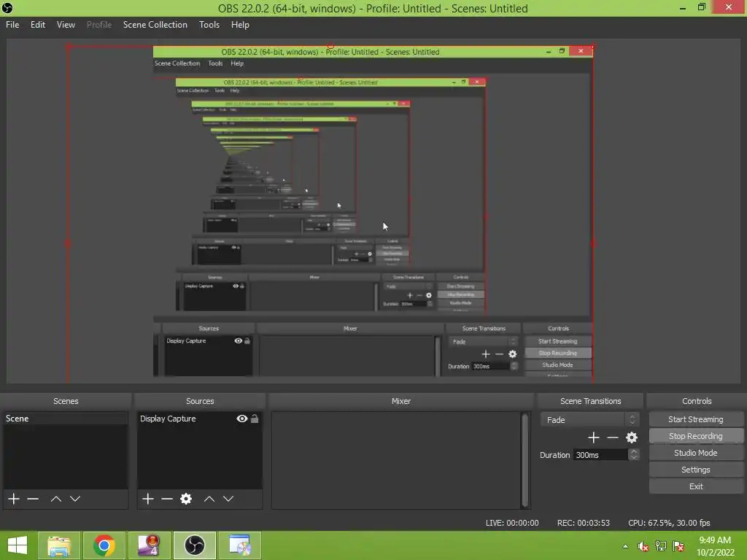
Task: Click Mixer panel scrollbar
Action: (x=525, y=459)
